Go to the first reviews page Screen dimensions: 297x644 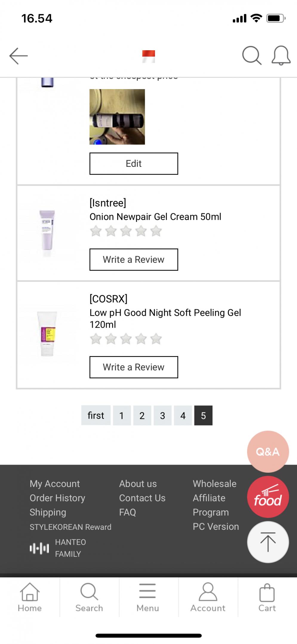pyautogui.click(x=96, y=415)
